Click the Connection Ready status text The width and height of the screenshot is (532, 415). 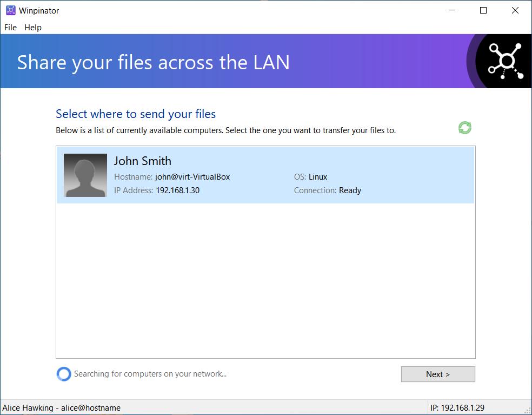click(328, 190)
